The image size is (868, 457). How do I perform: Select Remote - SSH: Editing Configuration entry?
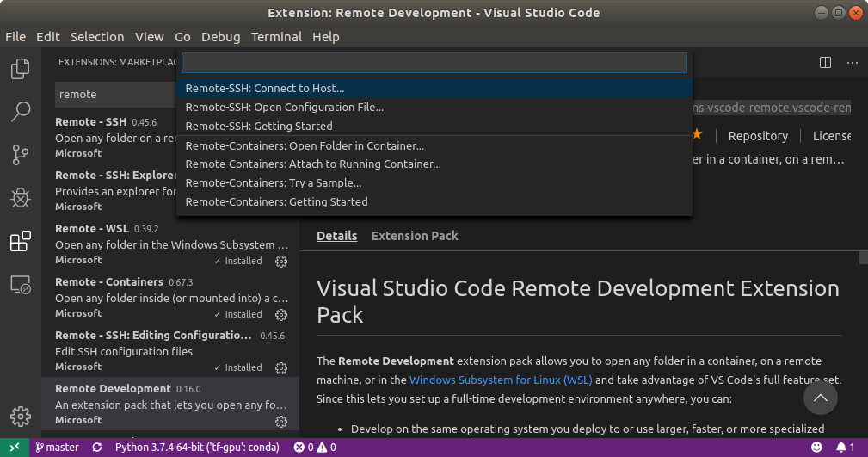[x=170, y=350]
